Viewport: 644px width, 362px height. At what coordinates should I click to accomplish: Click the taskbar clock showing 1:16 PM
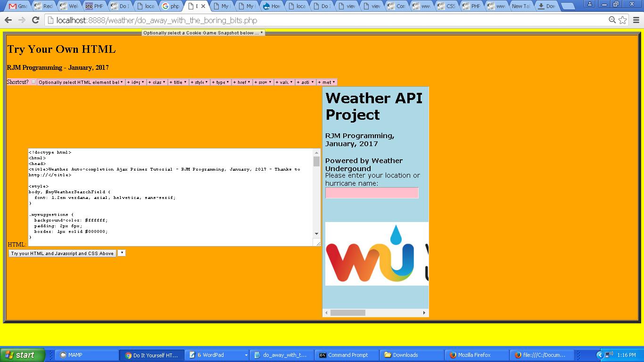coord(626,355)
